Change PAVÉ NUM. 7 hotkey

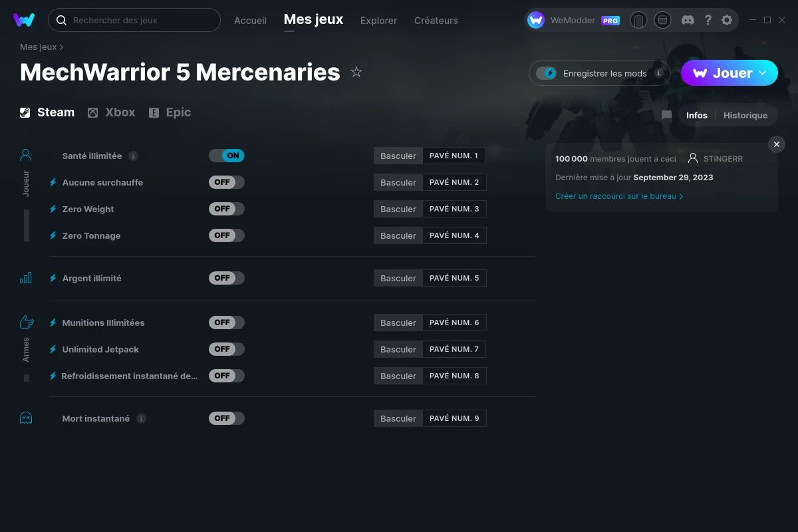(x=454, y=349)
